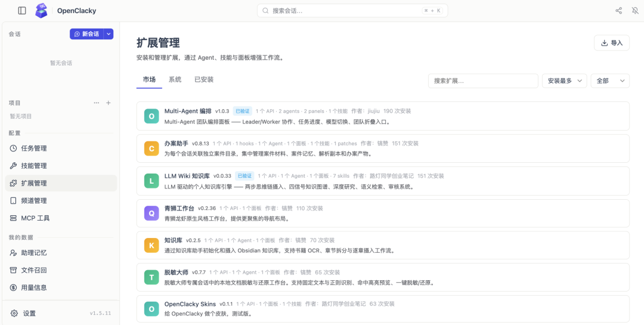
Task: Click the OpenClacky logo icon
Action: pyautogui.click(x=41, y=11)
